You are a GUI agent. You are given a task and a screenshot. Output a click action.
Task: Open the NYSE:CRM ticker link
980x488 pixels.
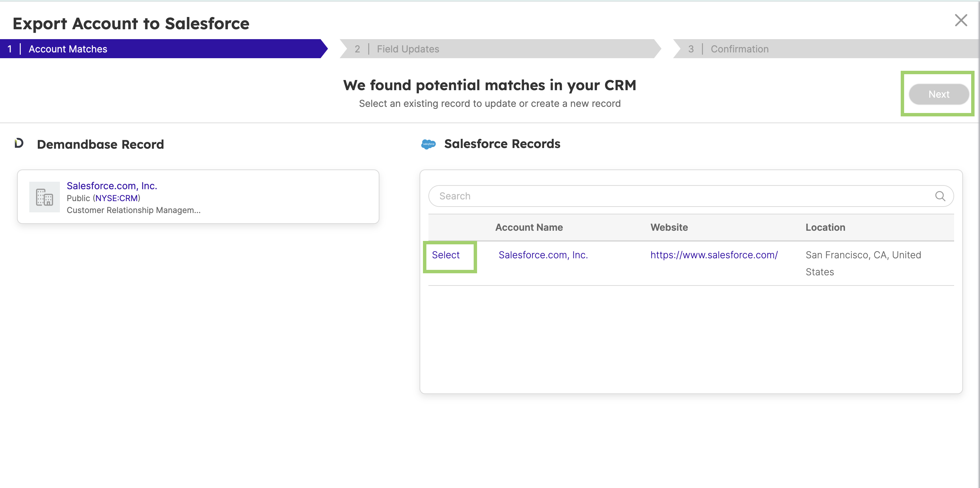tap(116, 198)
